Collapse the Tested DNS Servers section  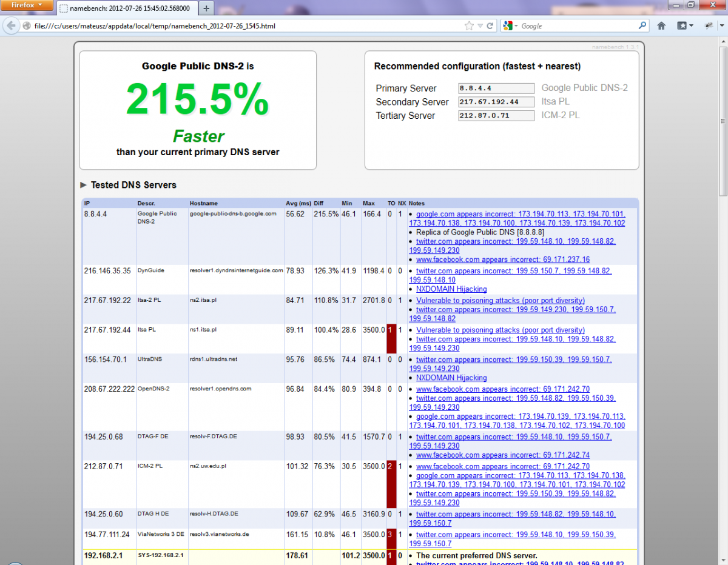click(83, 185)
